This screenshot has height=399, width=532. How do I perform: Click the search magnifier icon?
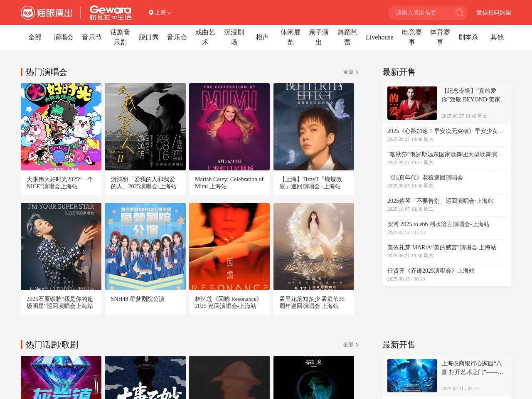[x=459, y=12]
